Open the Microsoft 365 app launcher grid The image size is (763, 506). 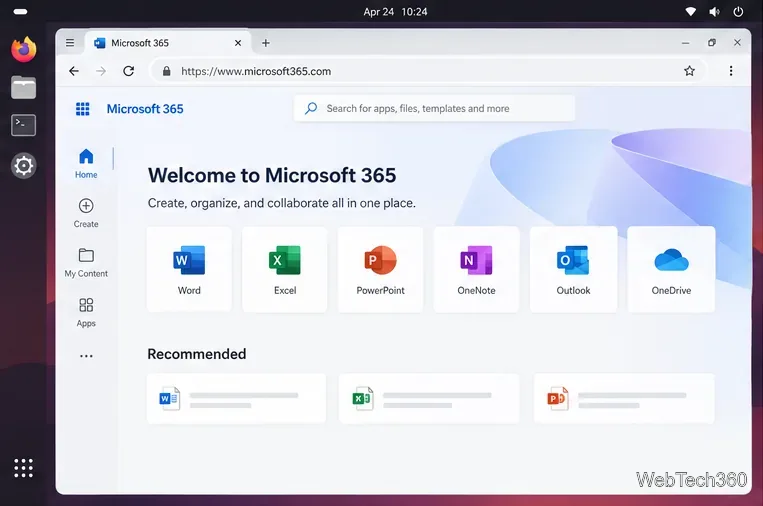(x=83, y=109)
